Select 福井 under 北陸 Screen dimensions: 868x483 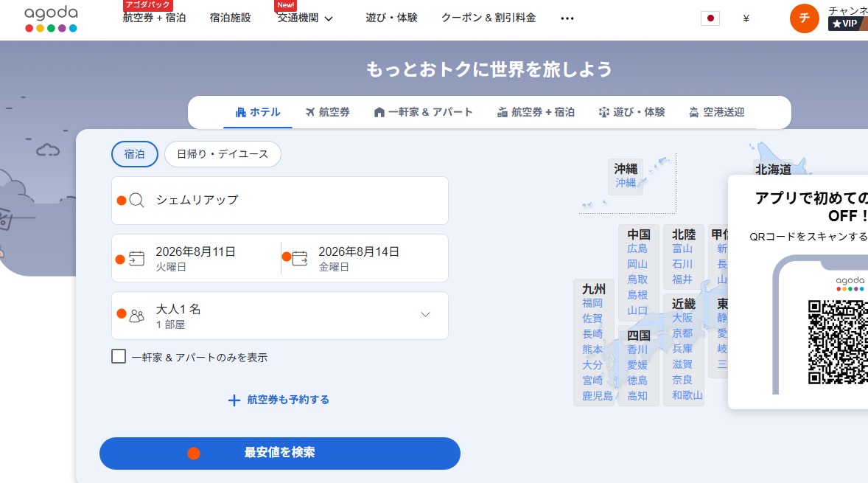click(x=682, y=279)
